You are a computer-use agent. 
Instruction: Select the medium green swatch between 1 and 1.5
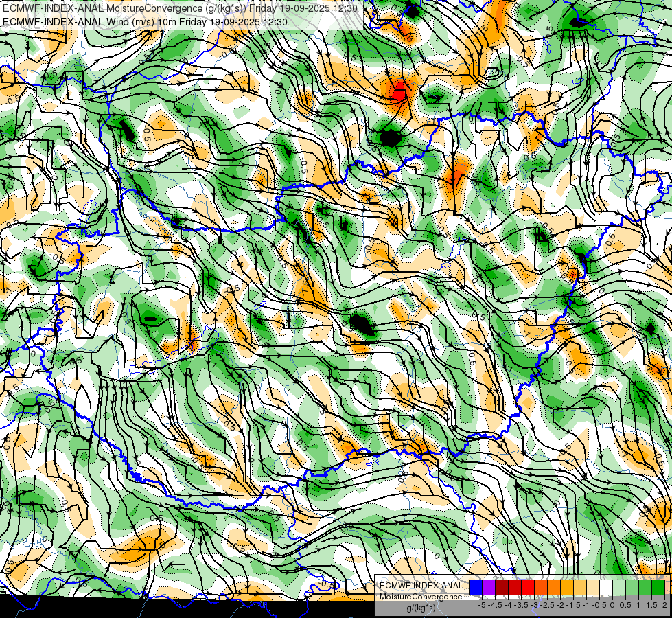coord(645,587)
